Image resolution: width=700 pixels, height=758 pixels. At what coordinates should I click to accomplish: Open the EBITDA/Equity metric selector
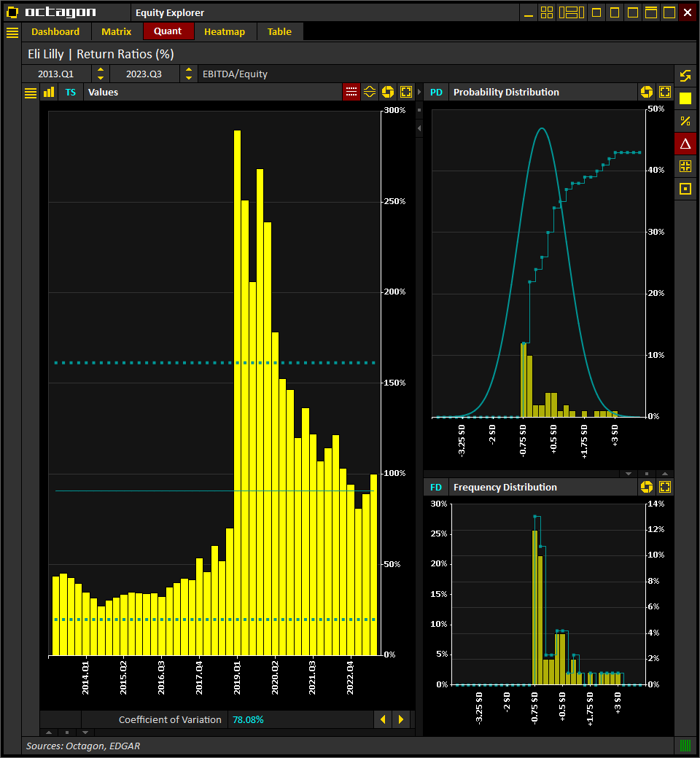435,74
